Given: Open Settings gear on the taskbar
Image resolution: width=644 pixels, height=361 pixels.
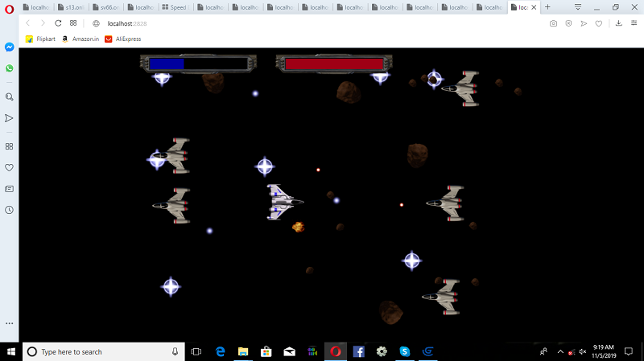Looking at the screenshot, I should (x=382, y=351).
